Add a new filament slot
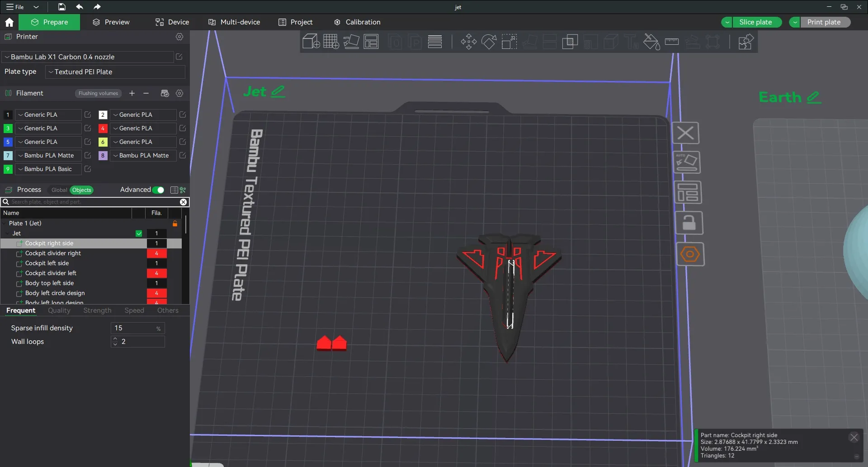Screen dimensions: 868x467 click(x=132, y=93)
